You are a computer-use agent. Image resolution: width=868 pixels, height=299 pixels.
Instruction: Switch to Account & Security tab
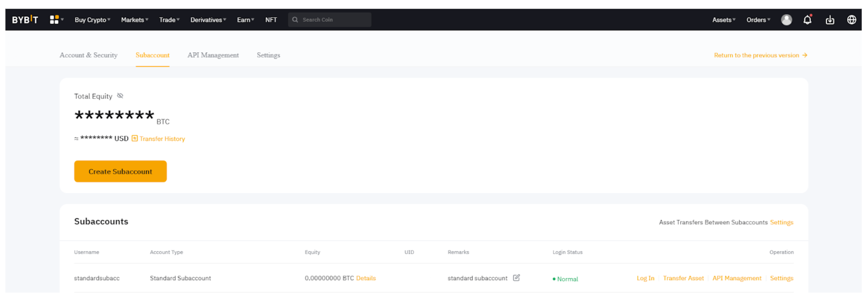tap(88, 55)
